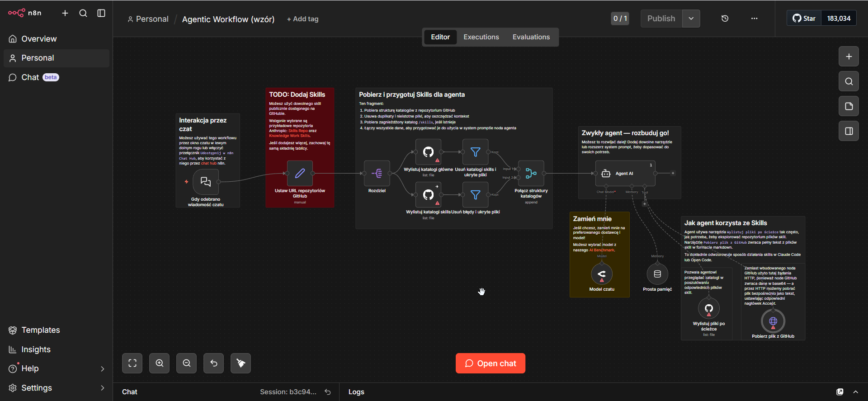The height and width of the screenshot is (401, 868).
Task: Click the Publish button
Action: [661, 19]
